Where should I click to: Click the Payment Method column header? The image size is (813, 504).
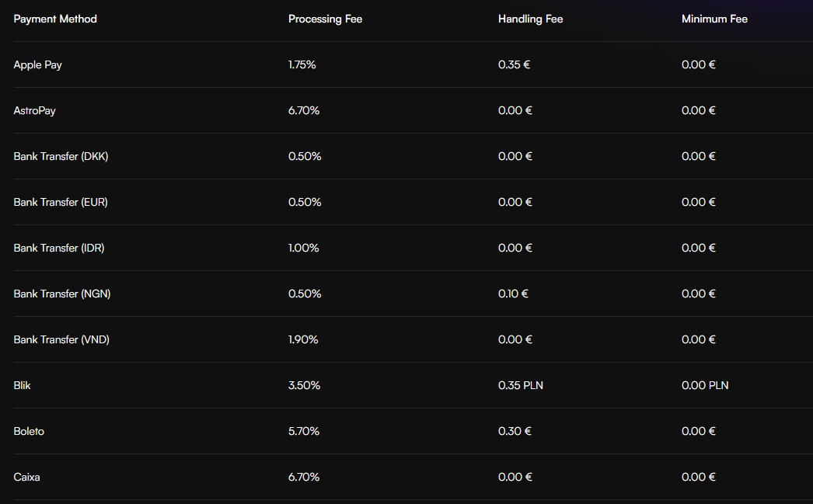tap(55, 19)
